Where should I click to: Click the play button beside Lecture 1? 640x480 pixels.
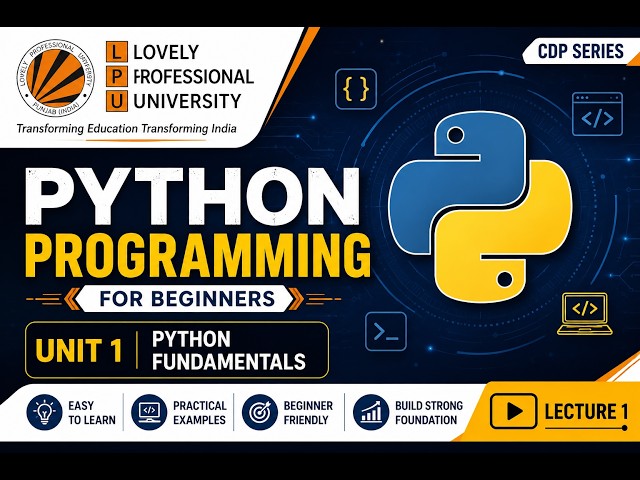click(513, 411)
